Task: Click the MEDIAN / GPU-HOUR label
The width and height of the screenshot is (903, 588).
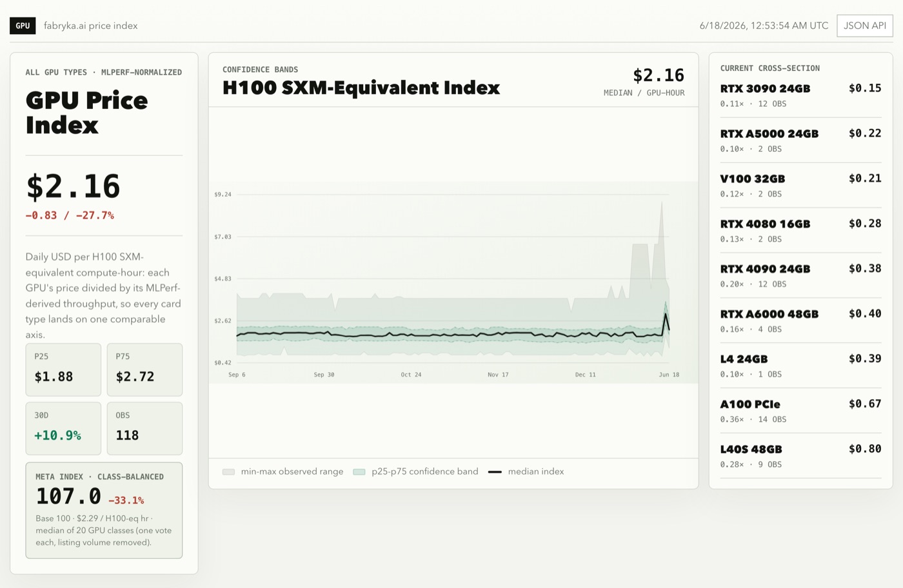Action: tap(644, 93)
